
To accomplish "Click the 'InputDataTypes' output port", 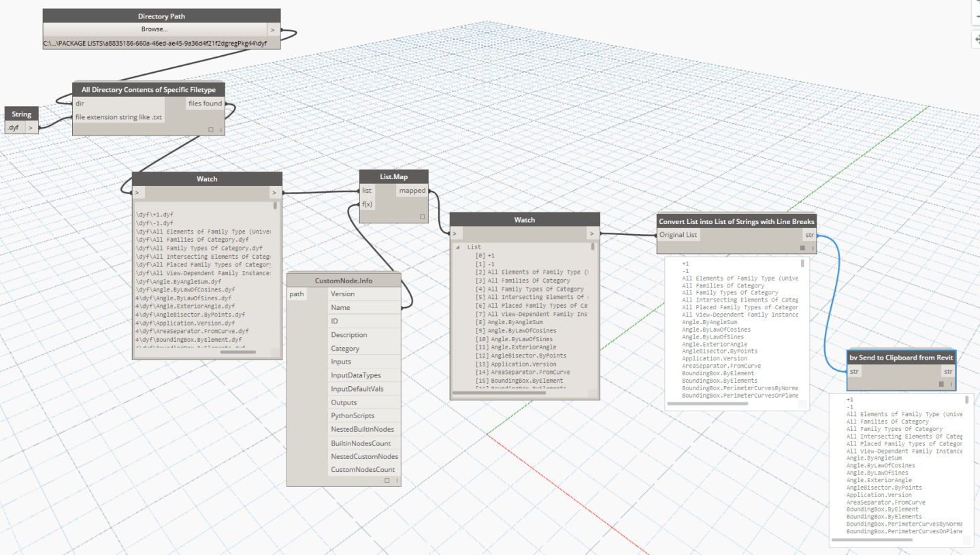I will coord(364,375).
